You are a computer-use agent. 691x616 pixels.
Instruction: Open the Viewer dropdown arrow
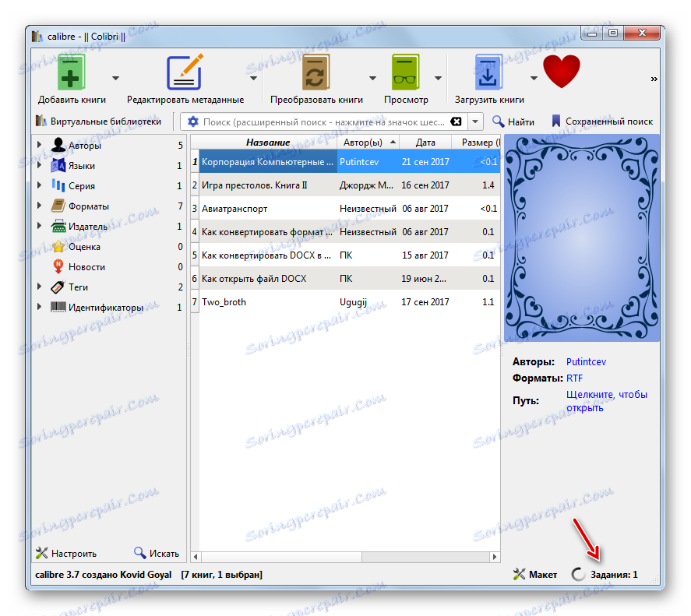[x=438, y=78]
